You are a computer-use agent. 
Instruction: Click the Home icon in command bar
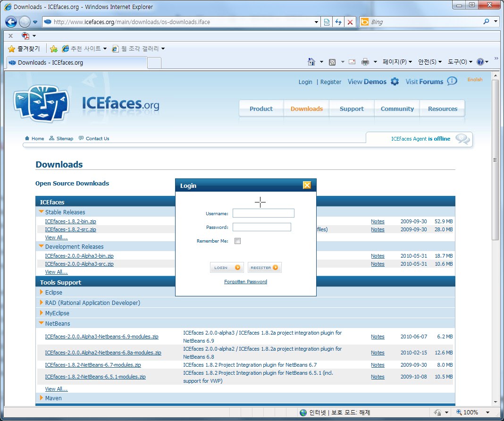pyautogui.click(x=311, y=62)
